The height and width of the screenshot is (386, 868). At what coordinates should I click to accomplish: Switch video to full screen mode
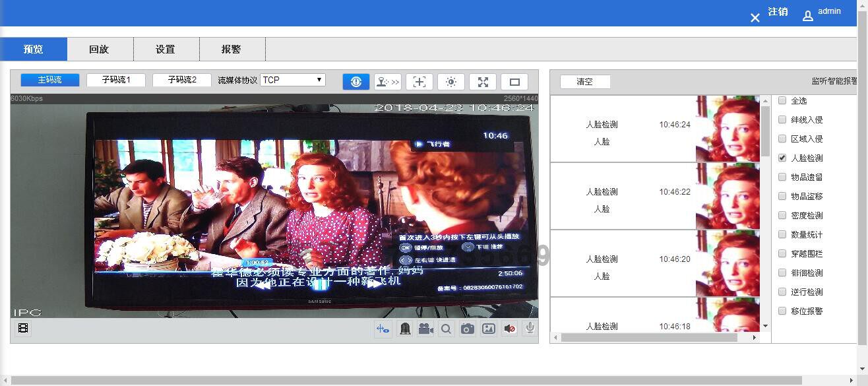point(483,82)
